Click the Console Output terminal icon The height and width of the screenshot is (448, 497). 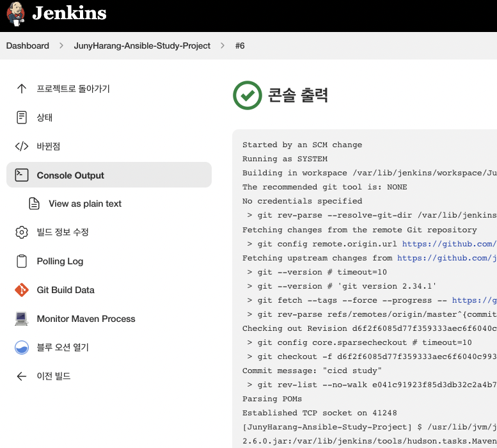22,175
